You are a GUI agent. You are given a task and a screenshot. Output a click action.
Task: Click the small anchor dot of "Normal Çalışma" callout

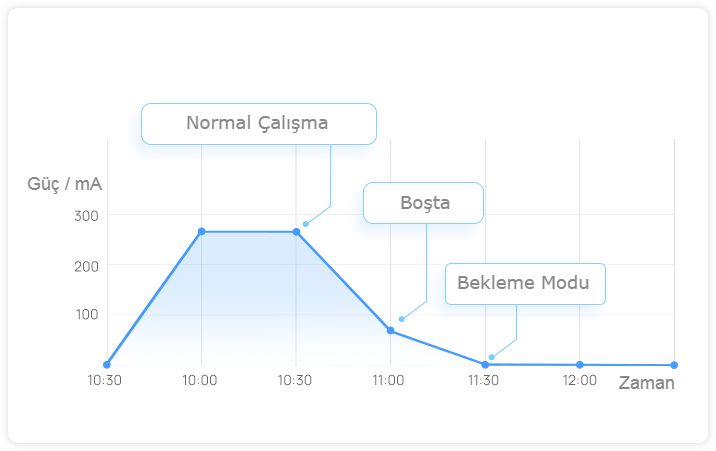[305, 224]
